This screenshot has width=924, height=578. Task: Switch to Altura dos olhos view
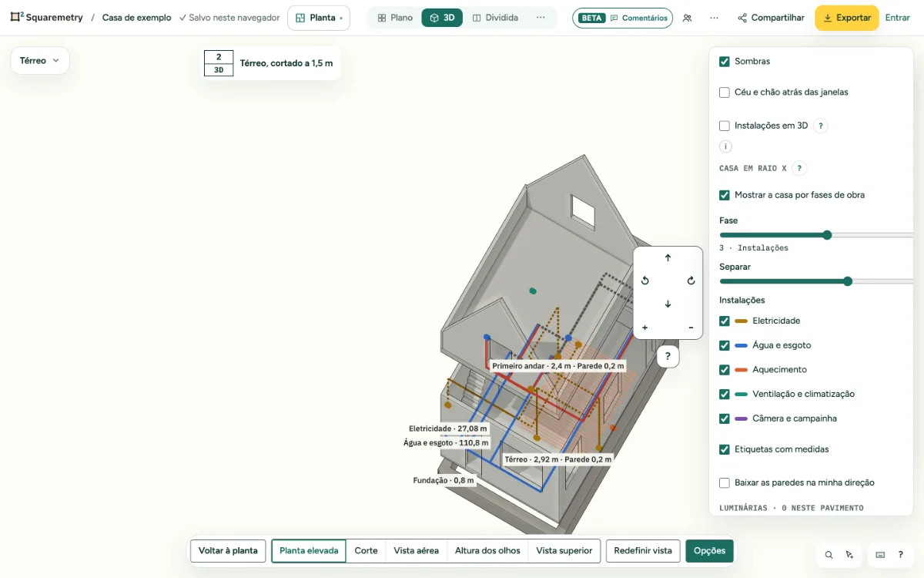pos(487,551)
